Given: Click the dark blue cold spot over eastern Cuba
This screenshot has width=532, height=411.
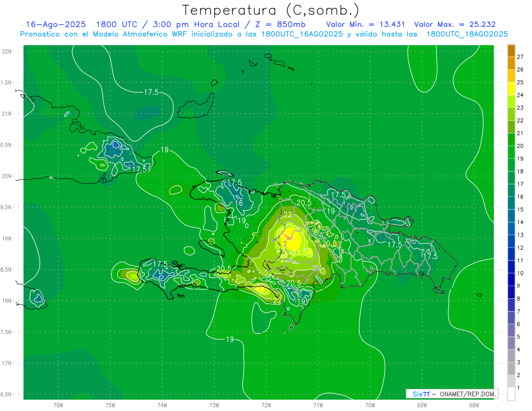Looking at the screenshot, I should pos(116,144).
